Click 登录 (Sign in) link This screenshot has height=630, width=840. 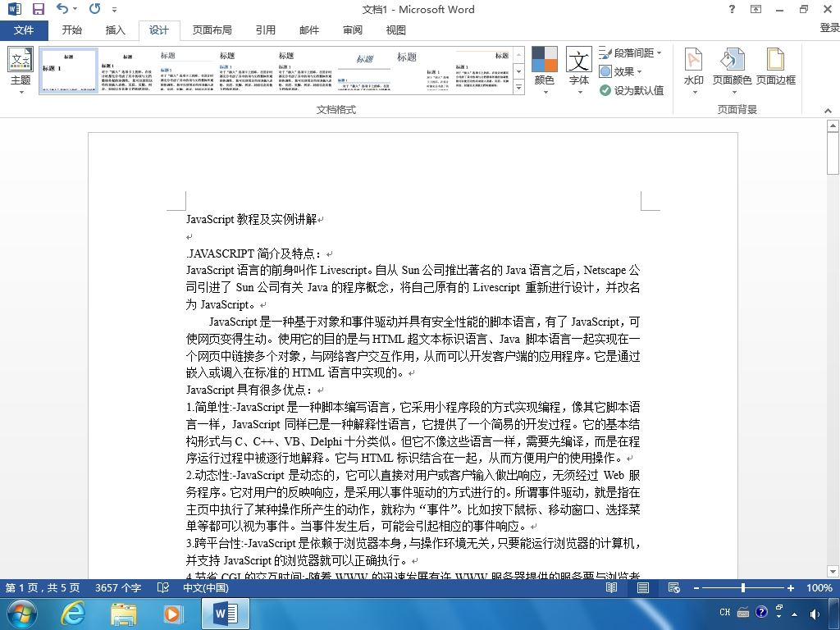829,28
